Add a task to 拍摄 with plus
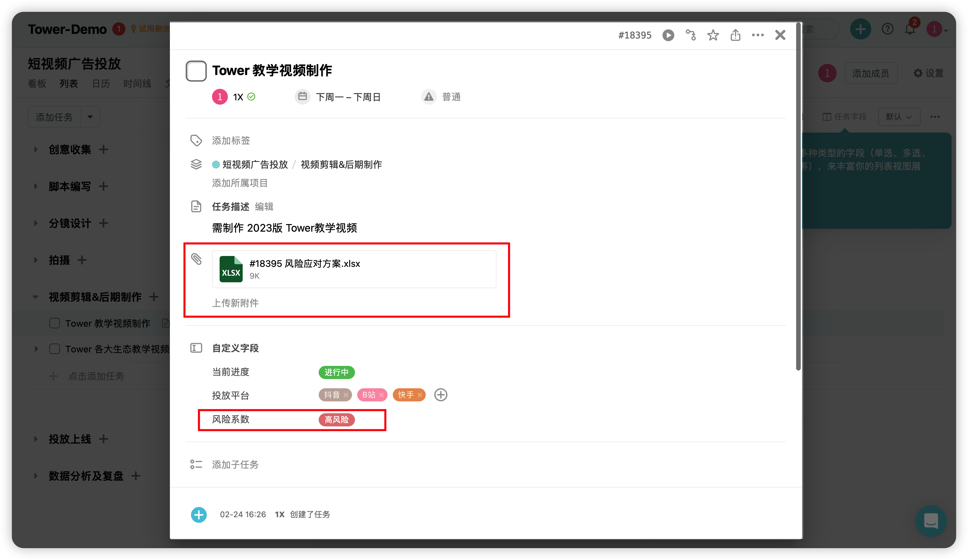The height and width of the screenshot is (560, 968). pos(82,260)
